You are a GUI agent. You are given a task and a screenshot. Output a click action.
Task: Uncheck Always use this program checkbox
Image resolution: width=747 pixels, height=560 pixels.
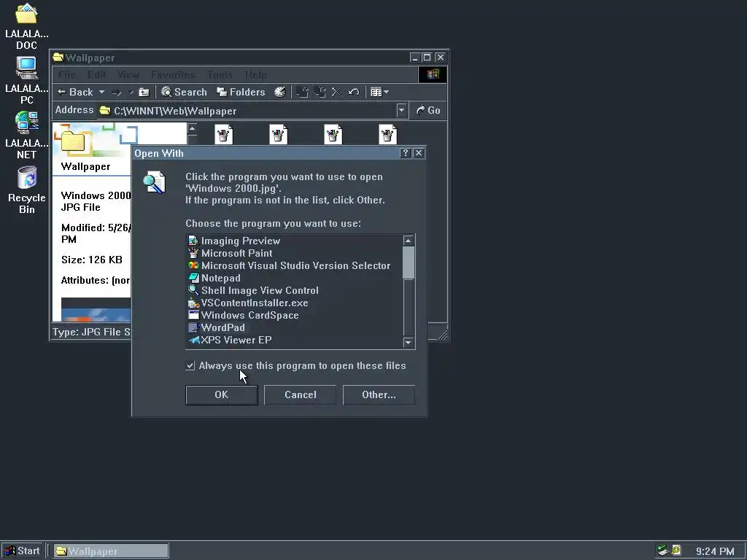[x=190, y=366]
